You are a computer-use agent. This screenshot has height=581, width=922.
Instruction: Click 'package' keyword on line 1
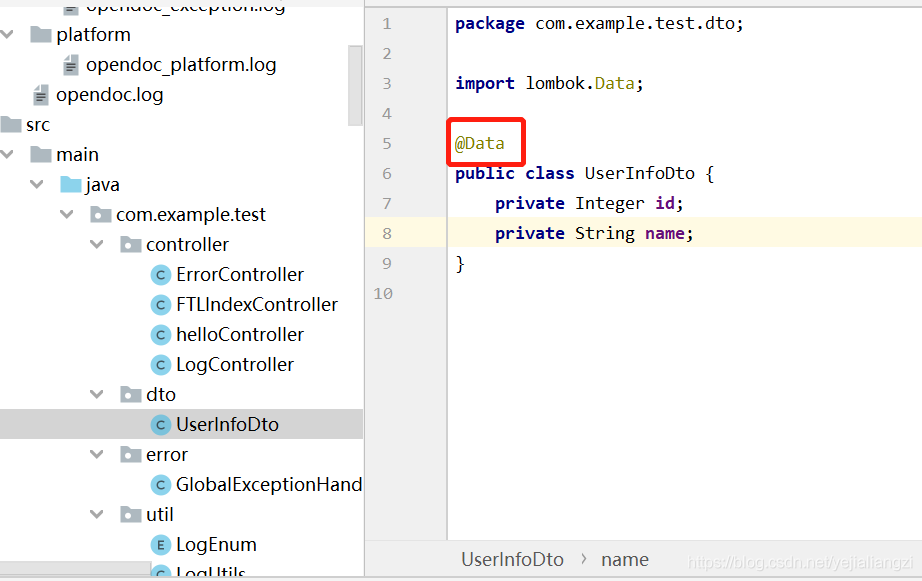pos(490,24)
